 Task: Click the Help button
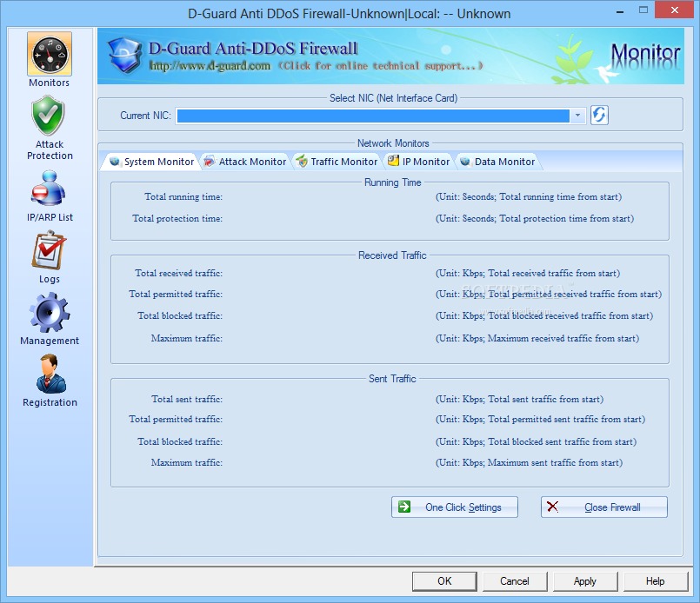(655, 581)
